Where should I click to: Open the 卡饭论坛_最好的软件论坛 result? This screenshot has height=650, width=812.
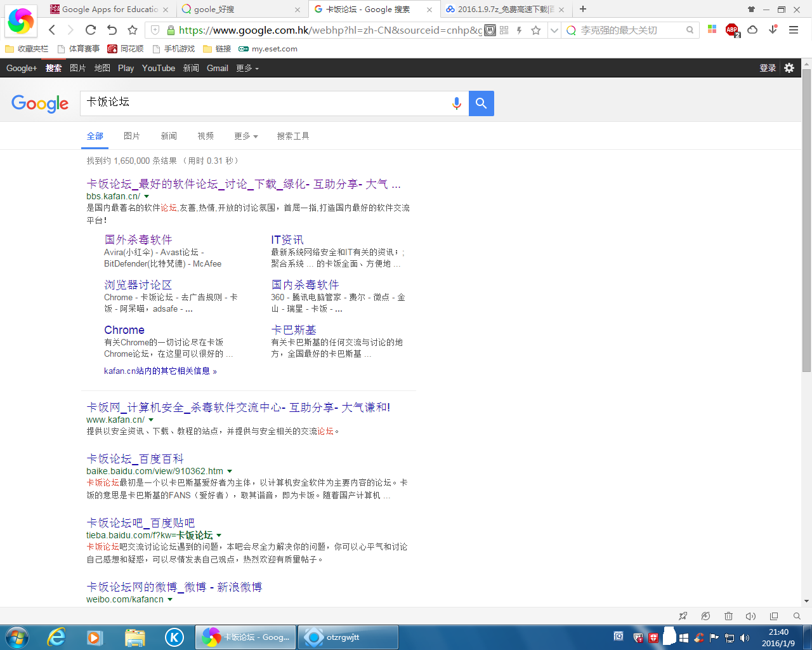pos(244,184)
